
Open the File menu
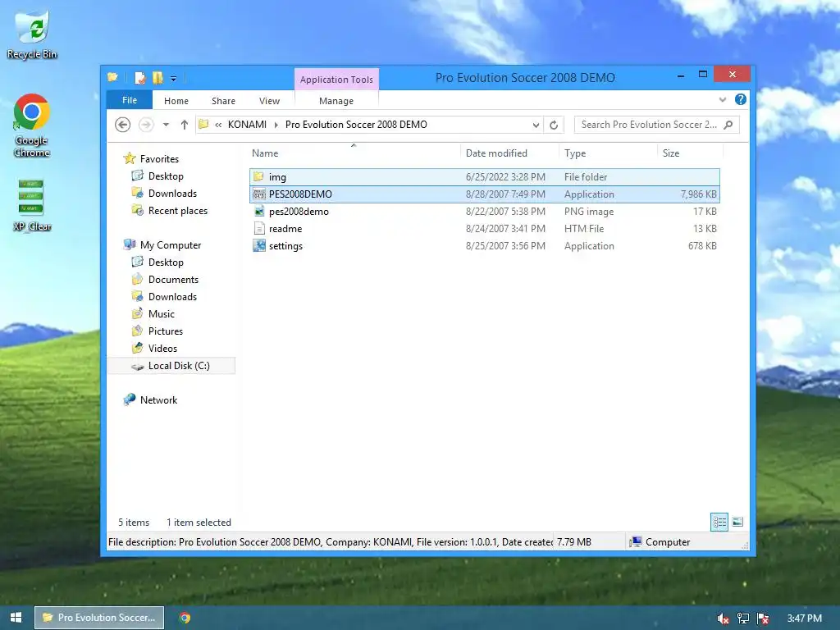click(130, 100)
